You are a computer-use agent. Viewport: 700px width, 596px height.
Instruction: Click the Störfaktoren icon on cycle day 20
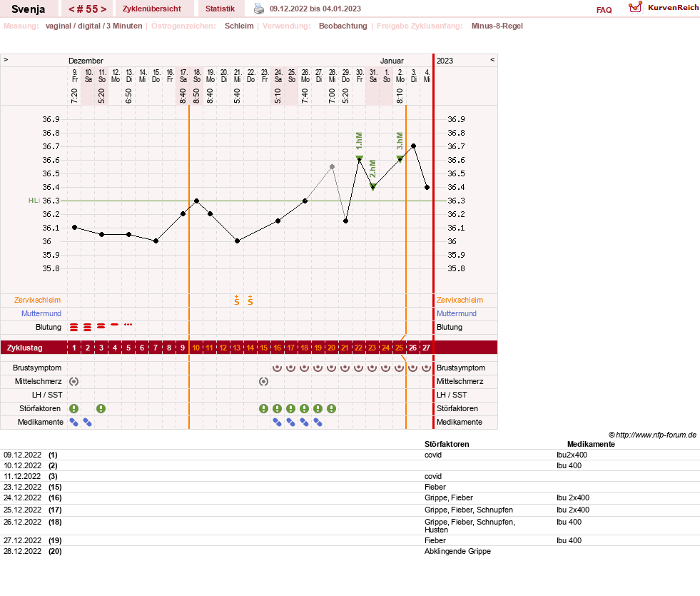[x=331, y=408]
